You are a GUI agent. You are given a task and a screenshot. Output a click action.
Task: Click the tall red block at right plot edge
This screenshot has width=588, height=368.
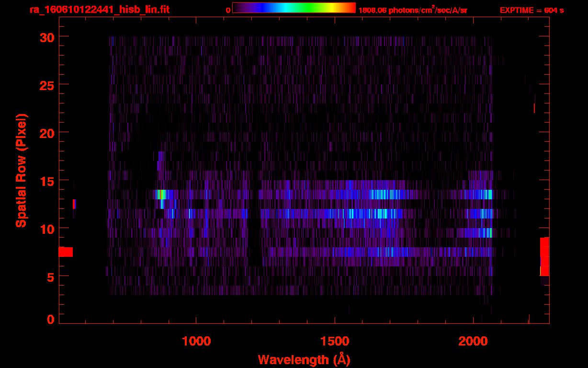[x=544, y=256]
